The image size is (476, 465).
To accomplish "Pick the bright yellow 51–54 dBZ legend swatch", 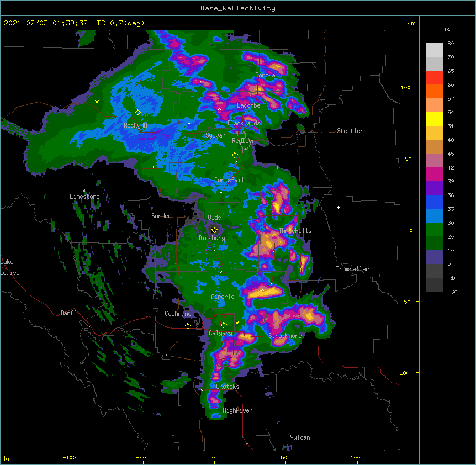I will (434, 119).
